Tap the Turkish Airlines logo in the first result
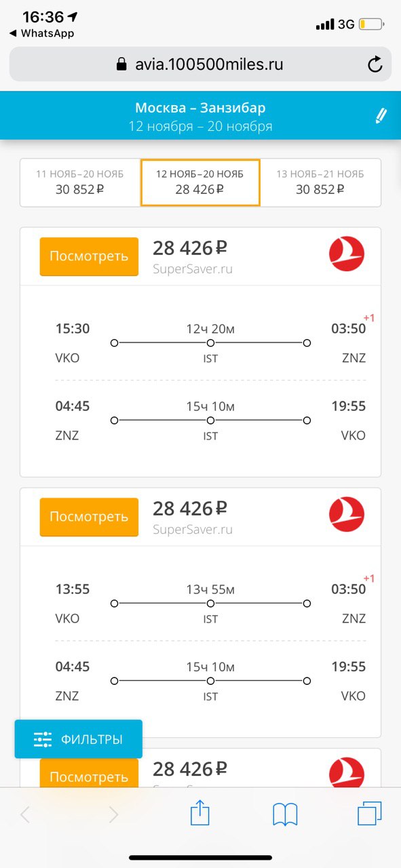401x868 pixels. 347,254
